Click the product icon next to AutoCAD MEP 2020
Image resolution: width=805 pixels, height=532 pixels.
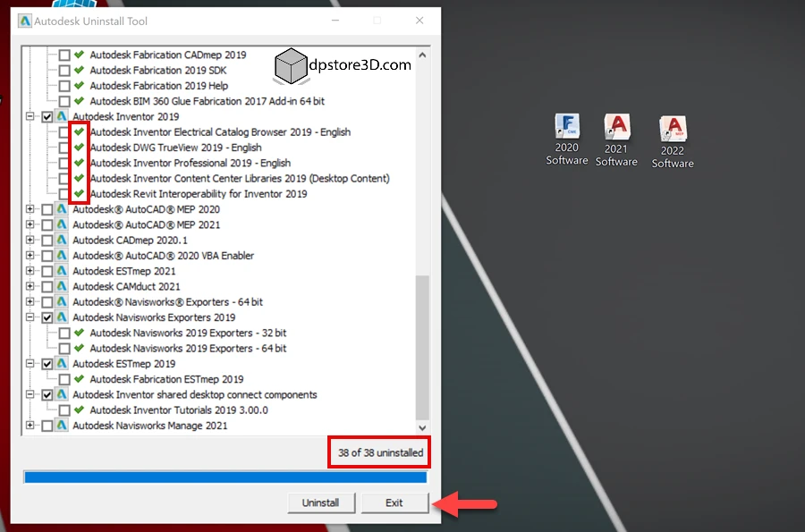pos(62,209)
